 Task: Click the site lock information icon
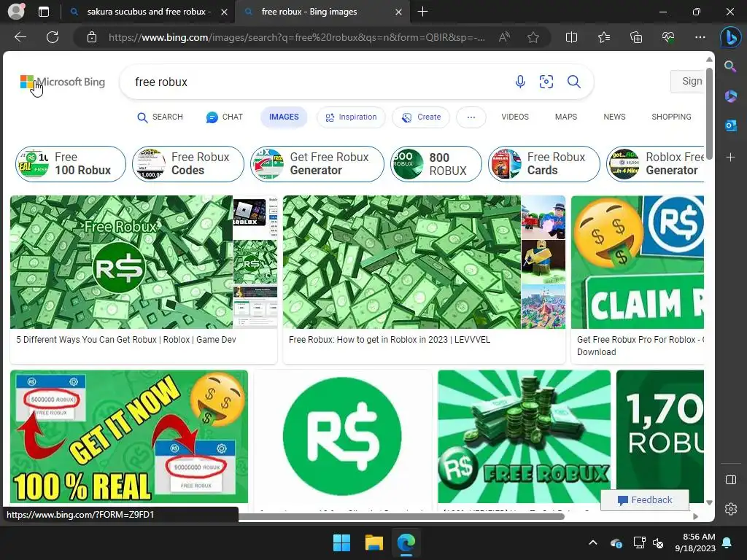tap(92, 37)
